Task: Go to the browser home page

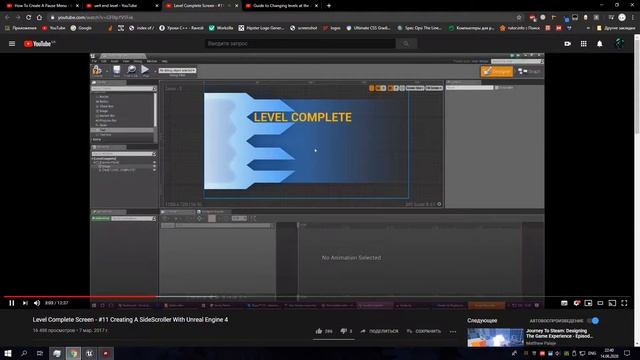Action: pos(39,17)
